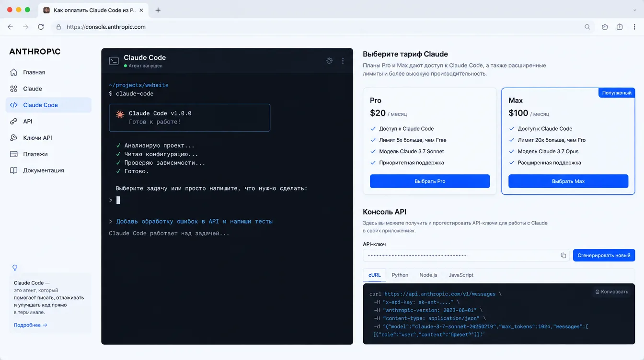Switch to the cURL code tab
This screenshot has height=360, width=644.
pyautogui.click(x=375, y=275)
